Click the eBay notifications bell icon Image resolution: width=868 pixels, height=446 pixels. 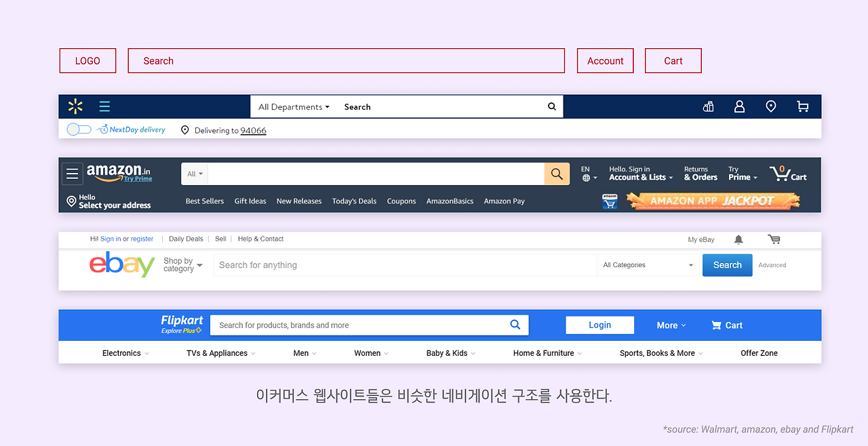[x=738, y=239]
